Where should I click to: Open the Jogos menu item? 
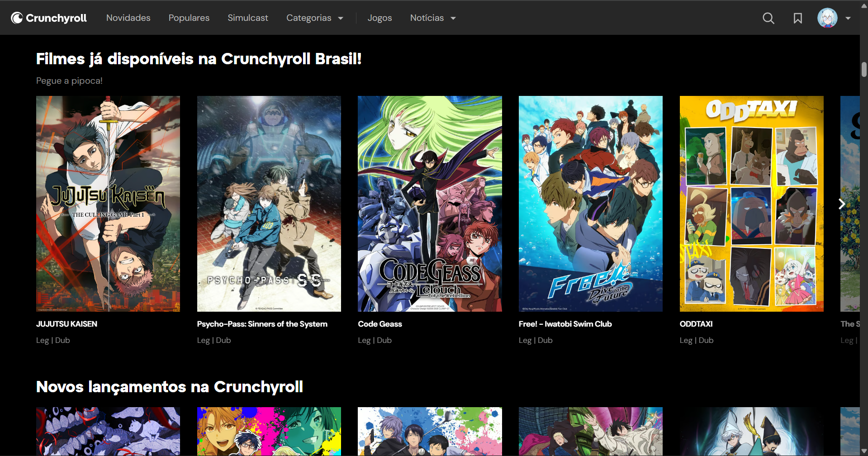click(x=379, y=18)
